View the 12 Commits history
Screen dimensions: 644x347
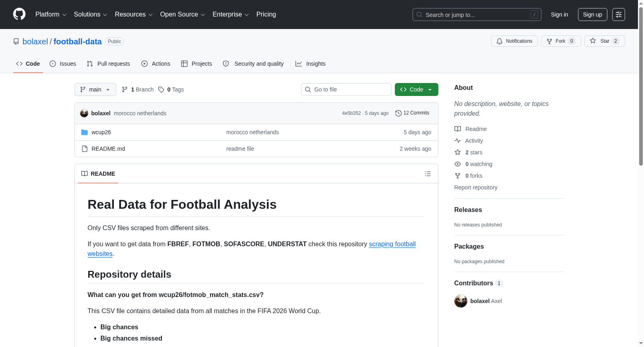pos(412,113)
